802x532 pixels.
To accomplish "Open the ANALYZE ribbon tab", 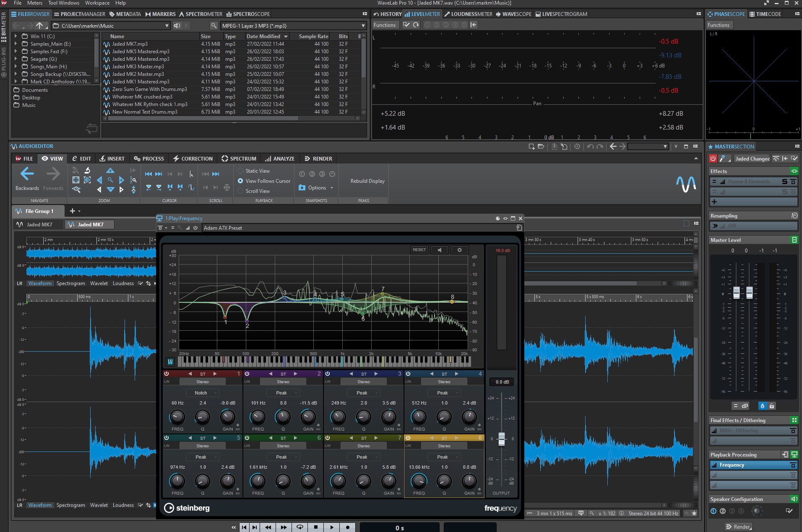I will [x=280, y=158].
